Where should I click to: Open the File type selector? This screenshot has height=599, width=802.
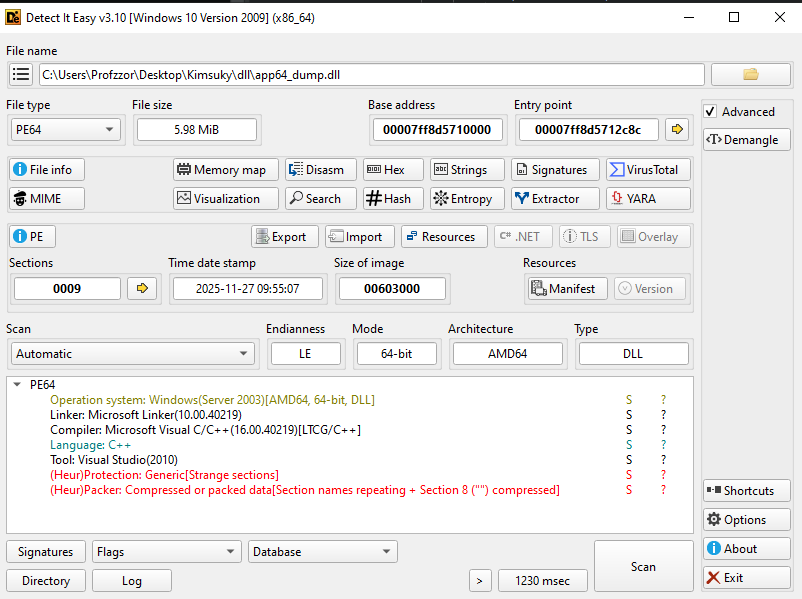[65, 129]
